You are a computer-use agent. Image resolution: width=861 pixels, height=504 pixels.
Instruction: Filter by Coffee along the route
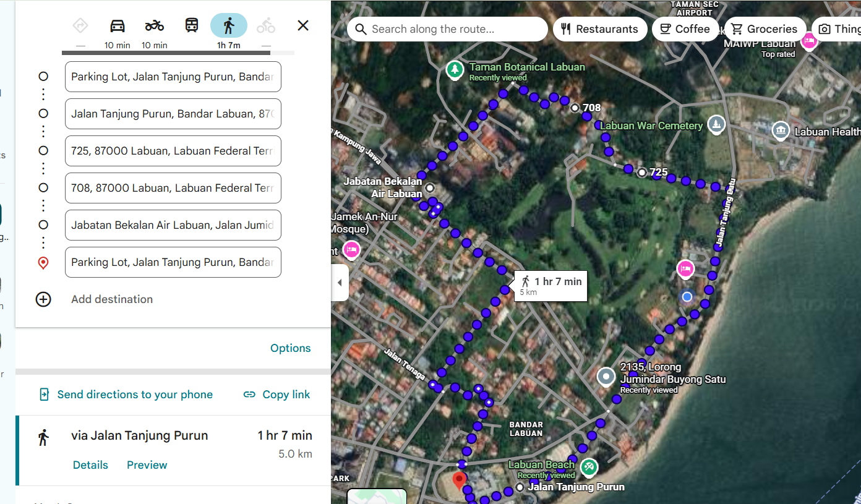pos(685,29)
